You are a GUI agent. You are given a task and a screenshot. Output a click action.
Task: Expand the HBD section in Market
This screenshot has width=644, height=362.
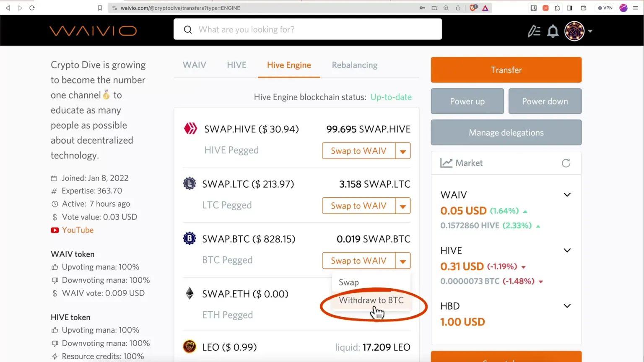tap(567, 305)
